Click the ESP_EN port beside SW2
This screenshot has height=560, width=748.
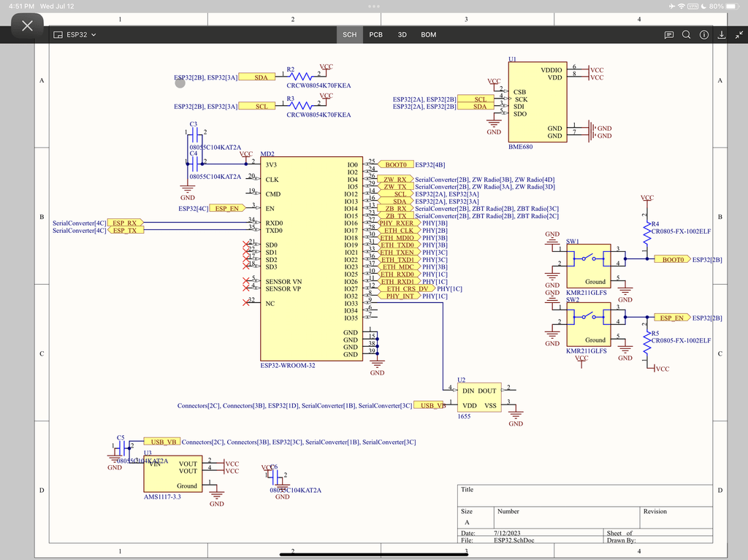672,318
